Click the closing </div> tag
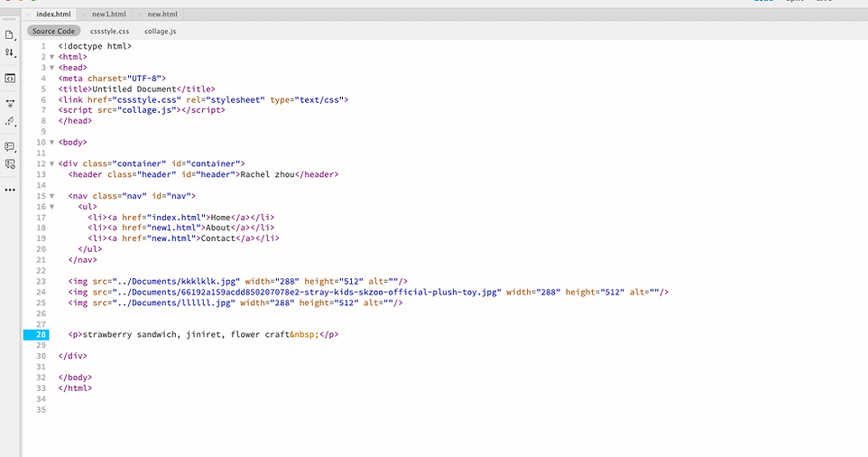This screenshot has width=868, height=457. coord(72,356)
